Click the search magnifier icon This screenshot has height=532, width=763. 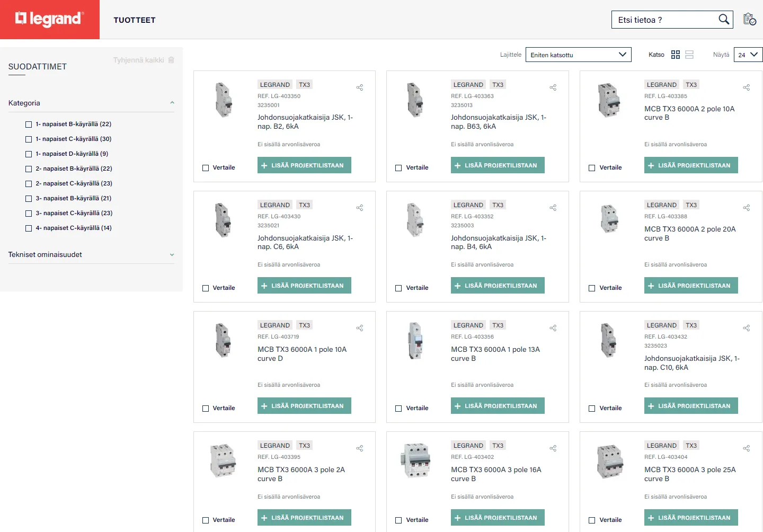(724, 20)
